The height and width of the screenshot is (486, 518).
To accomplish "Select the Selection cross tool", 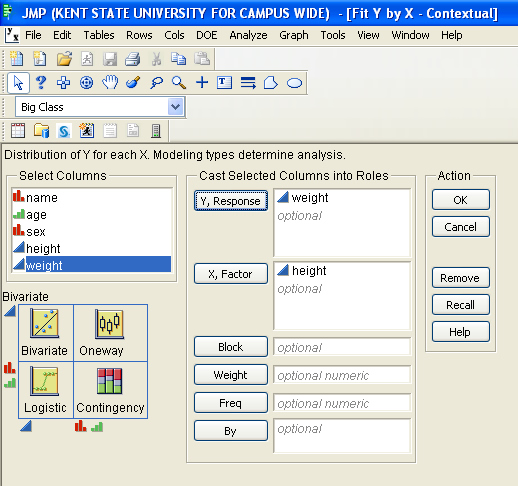I will [x=63, y=83].
